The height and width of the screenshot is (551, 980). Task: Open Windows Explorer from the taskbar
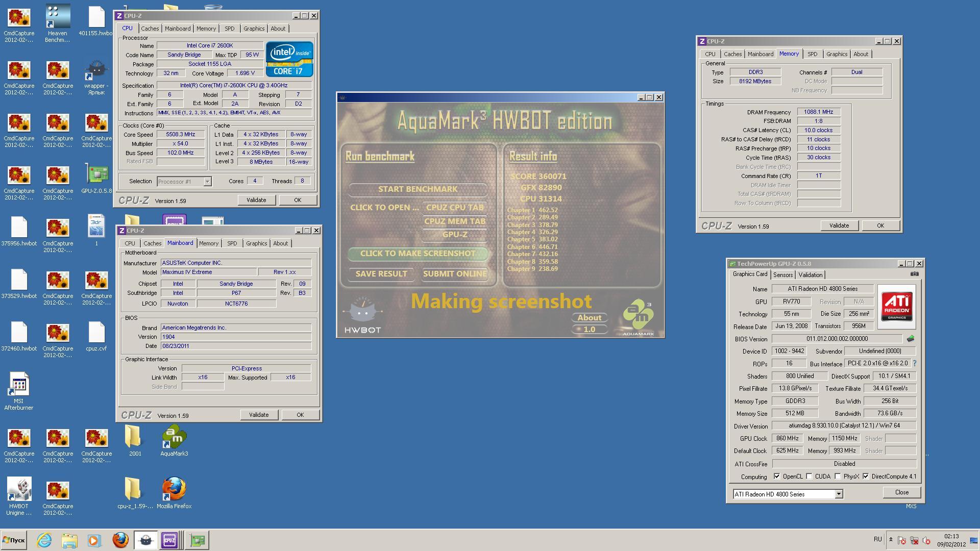pyautogui.click(x=69, y=540)
